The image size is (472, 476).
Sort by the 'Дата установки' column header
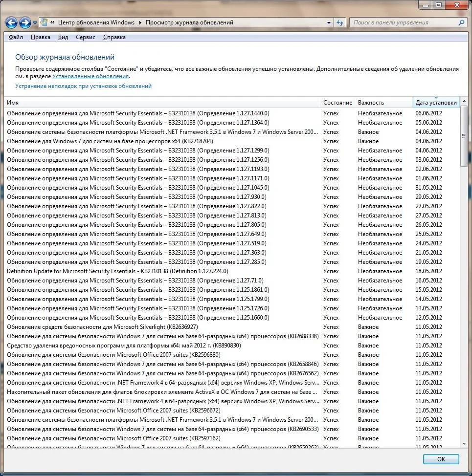(x=436, y=103)
